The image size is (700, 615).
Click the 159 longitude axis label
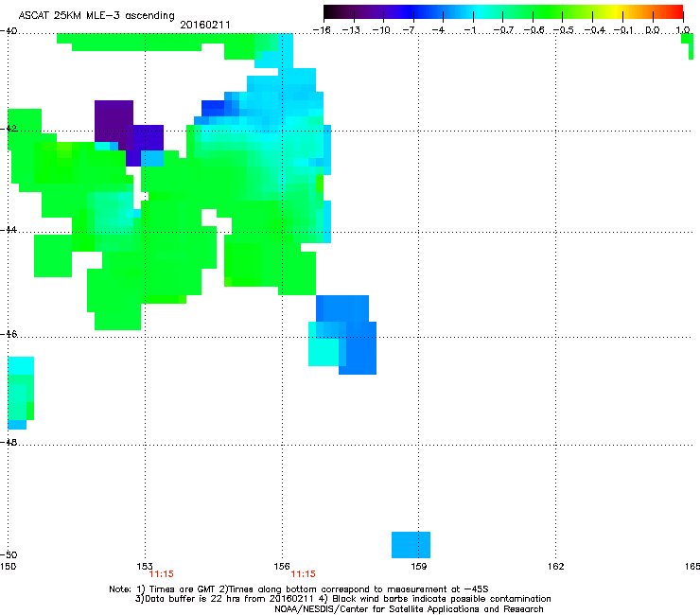click(419, 567)
